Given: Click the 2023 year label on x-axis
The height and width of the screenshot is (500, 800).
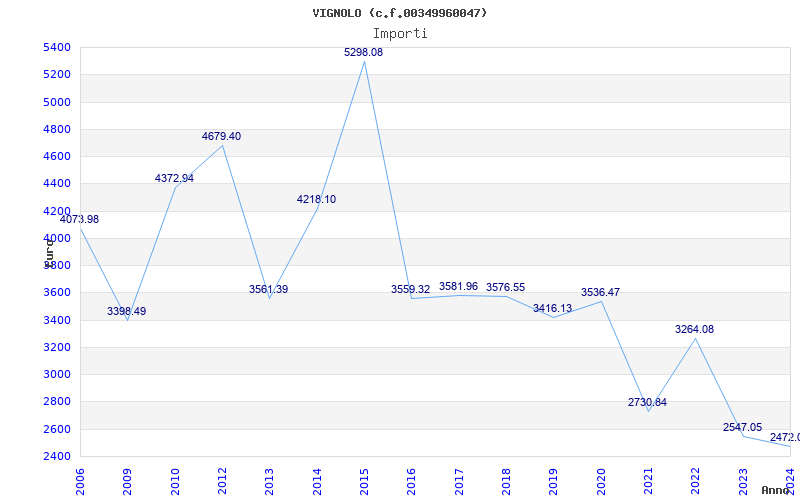Looking at the screenshot, I should 742,482.
